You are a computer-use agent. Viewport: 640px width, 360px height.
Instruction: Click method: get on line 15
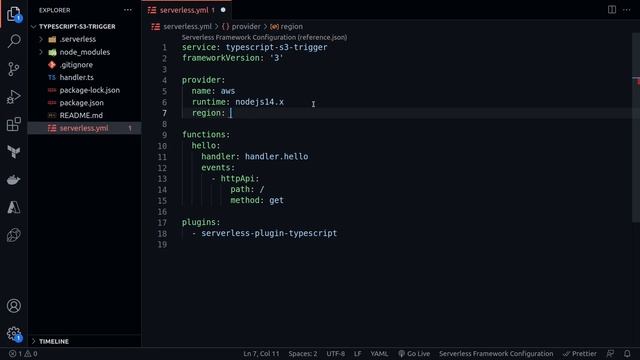[257, 200]
